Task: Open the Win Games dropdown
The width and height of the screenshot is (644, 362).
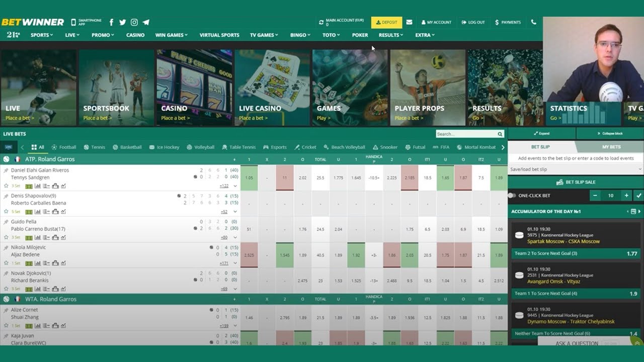Action: click(x=171, y=35)
